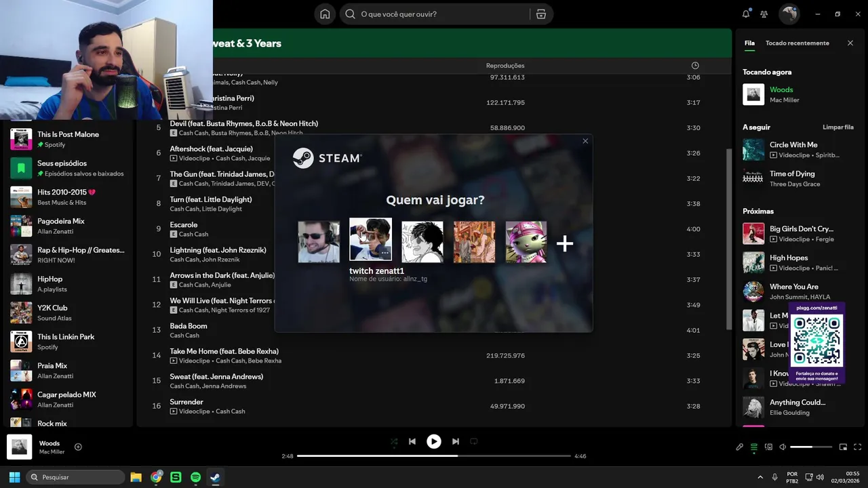This screenshot has height=488, width=868.
Task: Add Woods to liked songs
Action: (78, 447)
